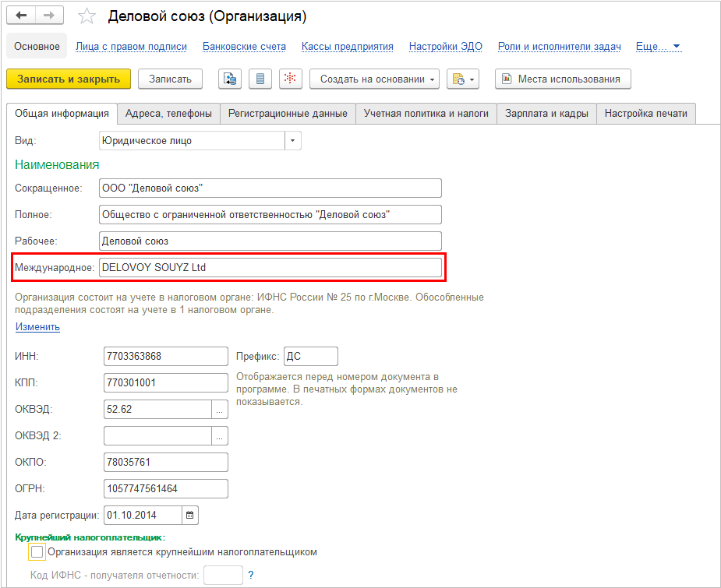The height and width of the screenshot is (588, 721).
Task: Click the Международное name input field
Action: (x=270, y=267)
